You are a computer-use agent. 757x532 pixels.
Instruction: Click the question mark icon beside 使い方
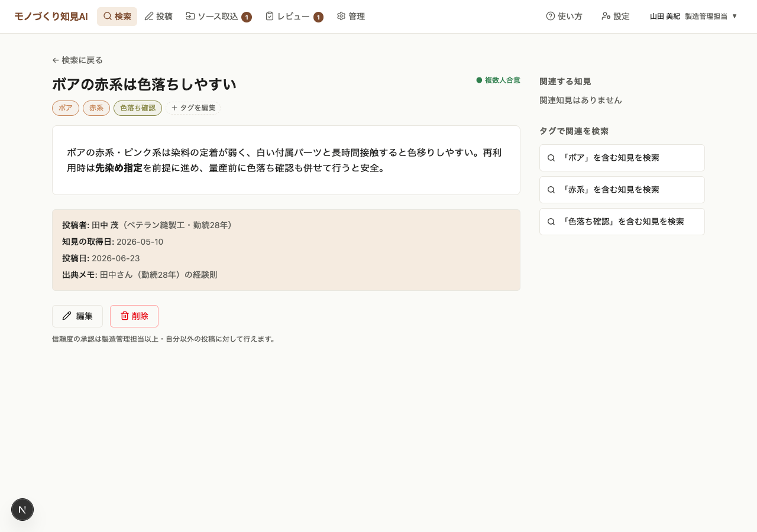[551, 16]
